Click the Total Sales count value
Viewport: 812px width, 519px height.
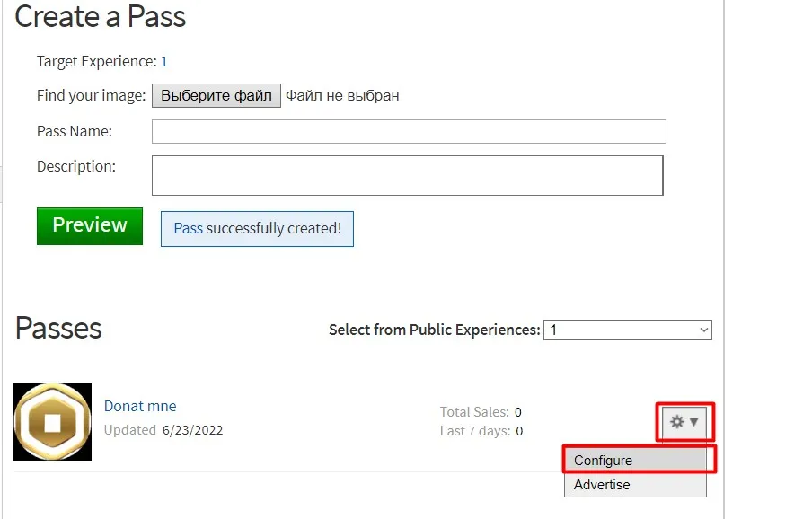coord(518,412)
